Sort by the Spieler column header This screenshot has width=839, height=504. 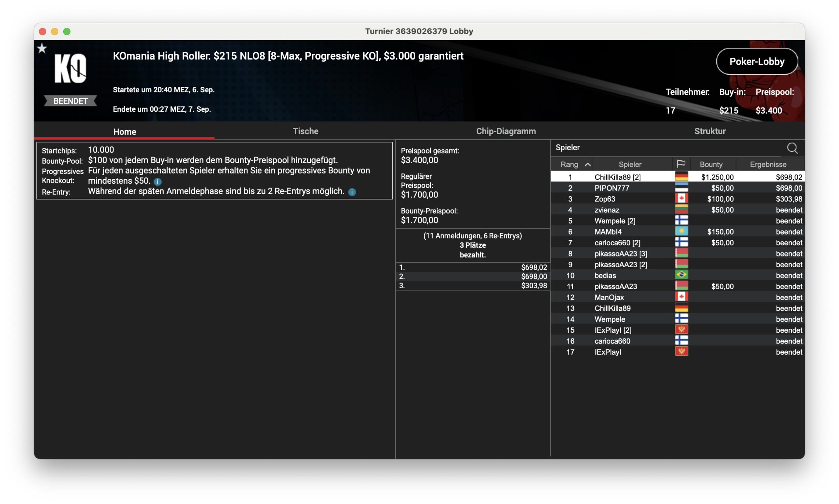tap(630, 164)
